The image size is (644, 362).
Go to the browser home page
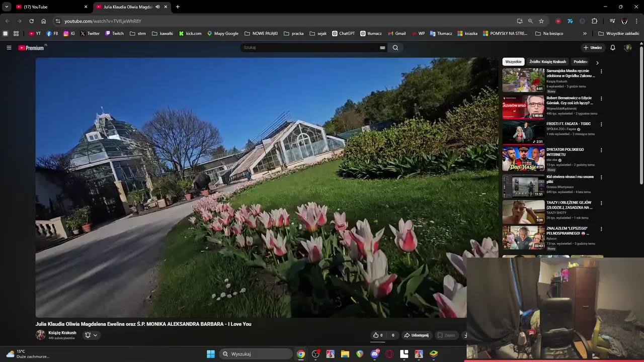click(43, 21)
